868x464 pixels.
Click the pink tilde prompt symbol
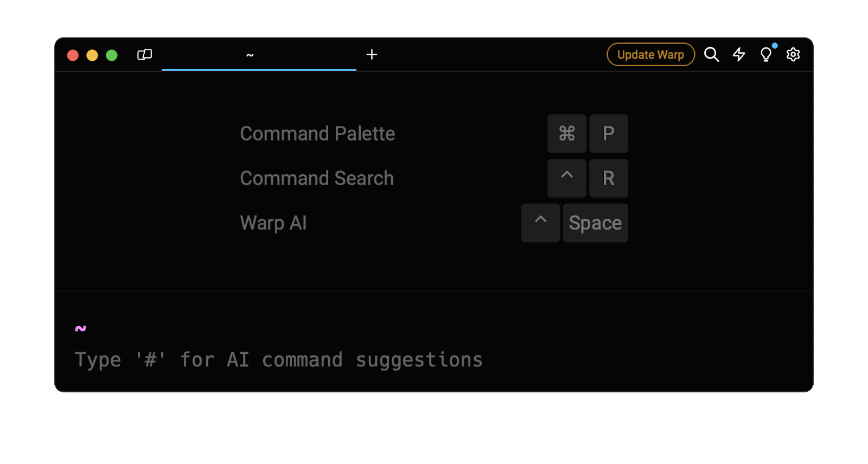click(x=81, y=328)
